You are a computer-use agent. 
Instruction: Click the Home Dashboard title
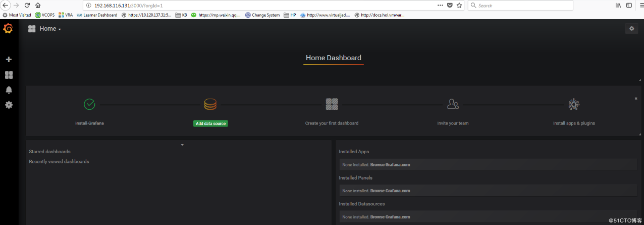click(333, 58)
